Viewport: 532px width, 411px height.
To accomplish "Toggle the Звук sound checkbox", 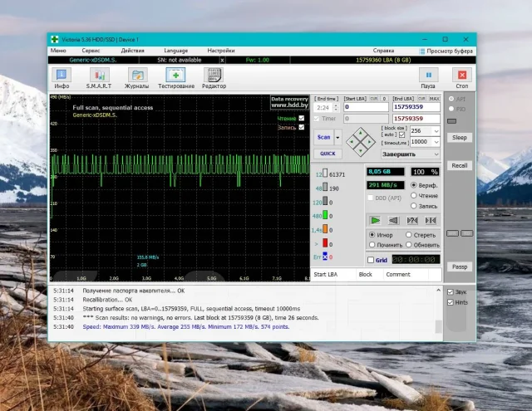I will [451, 291].
